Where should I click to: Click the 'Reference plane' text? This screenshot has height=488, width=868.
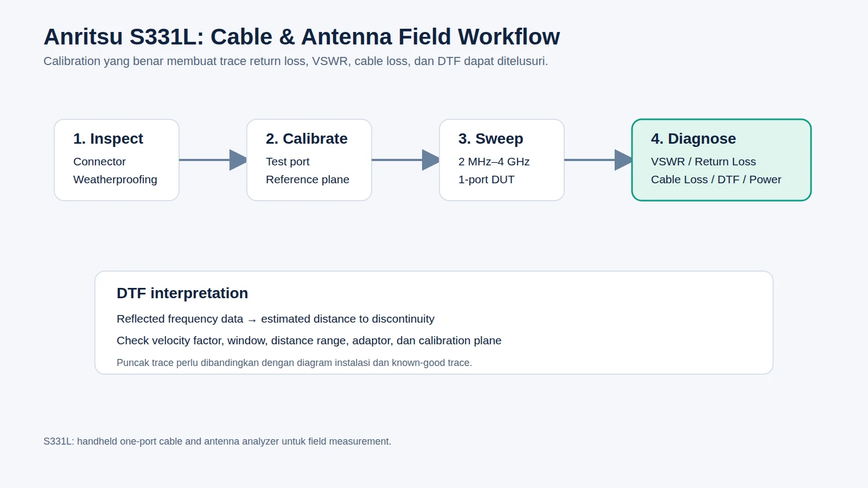click(308, 179)
